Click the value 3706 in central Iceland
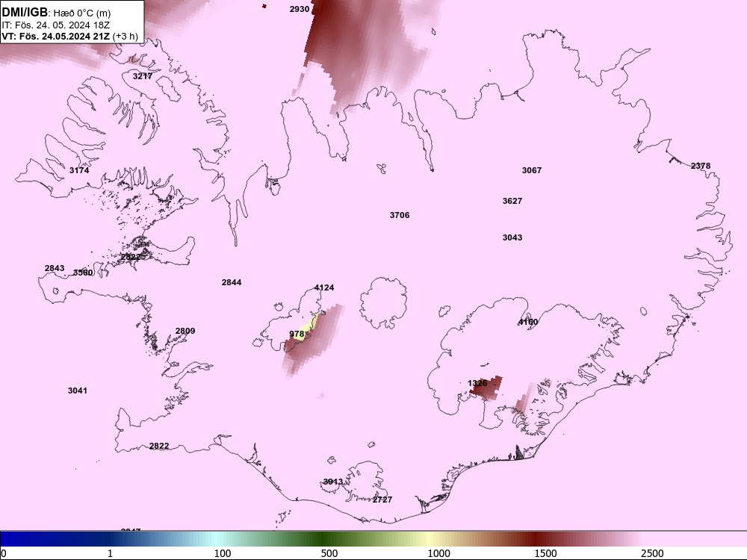The image size is (747, 560). tap(399, 215)
